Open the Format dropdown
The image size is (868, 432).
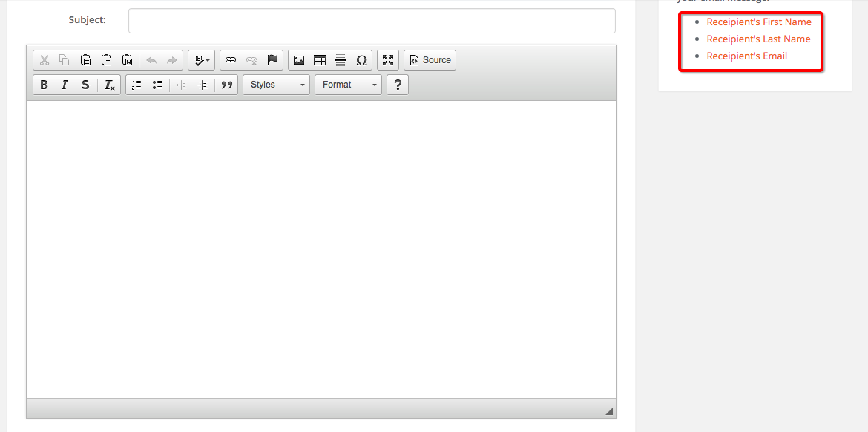(348, 85)
